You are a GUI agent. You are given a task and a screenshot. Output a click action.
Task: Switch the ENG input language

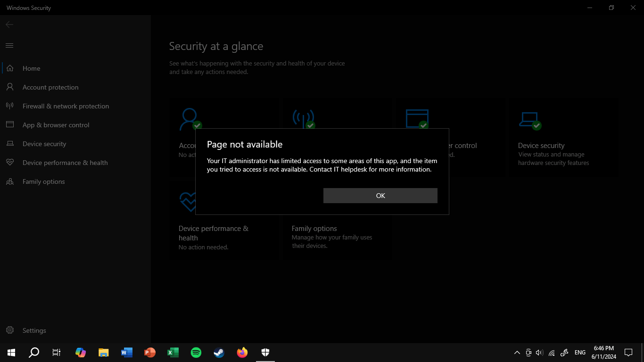click(x=580, y=353)
